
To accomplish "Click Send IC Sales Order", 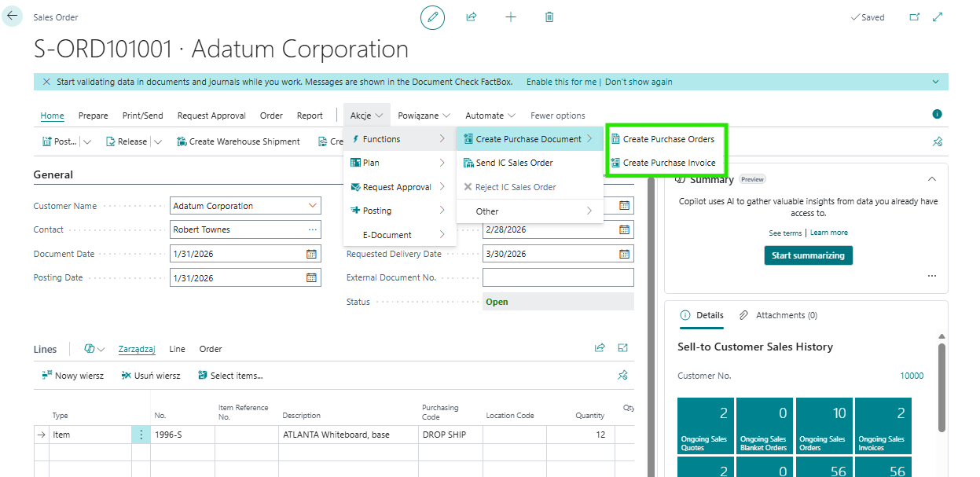I will pos(530,163).
